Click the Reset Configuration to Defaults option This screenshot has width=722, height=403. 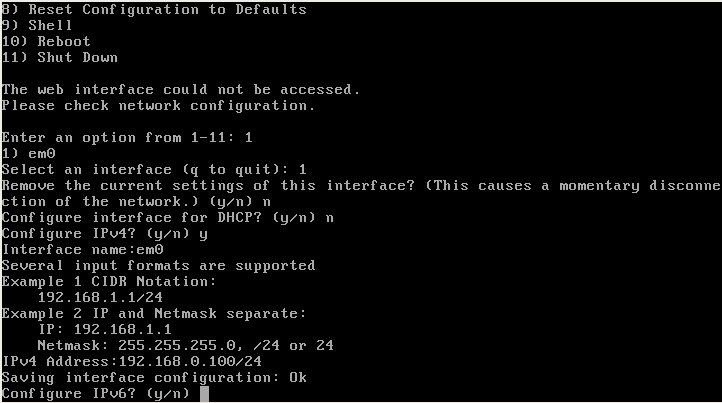tap(154, 9)
